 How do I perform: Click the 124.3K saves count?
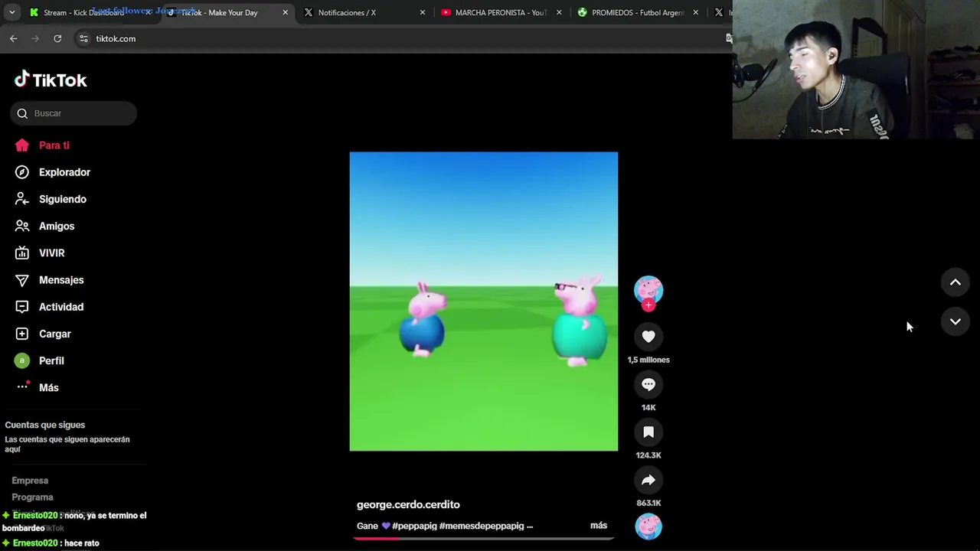click(x=648, y=455)
